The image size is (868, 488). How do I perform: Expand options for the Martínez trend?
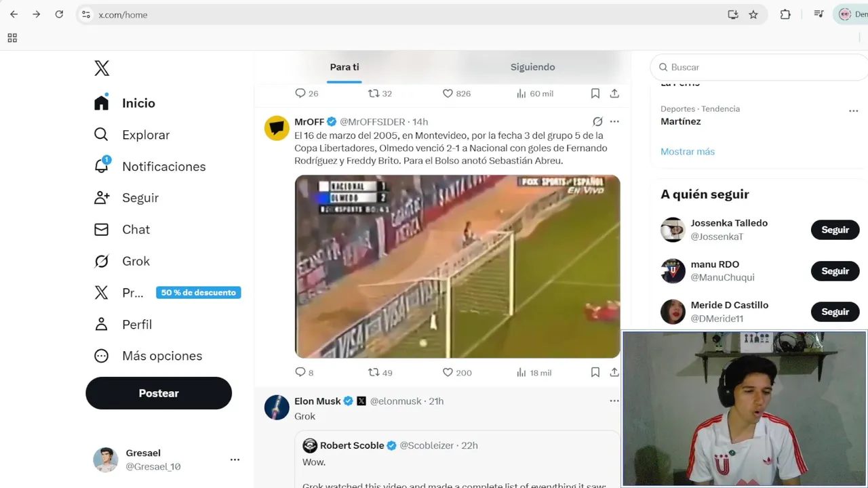pos(854,111)
